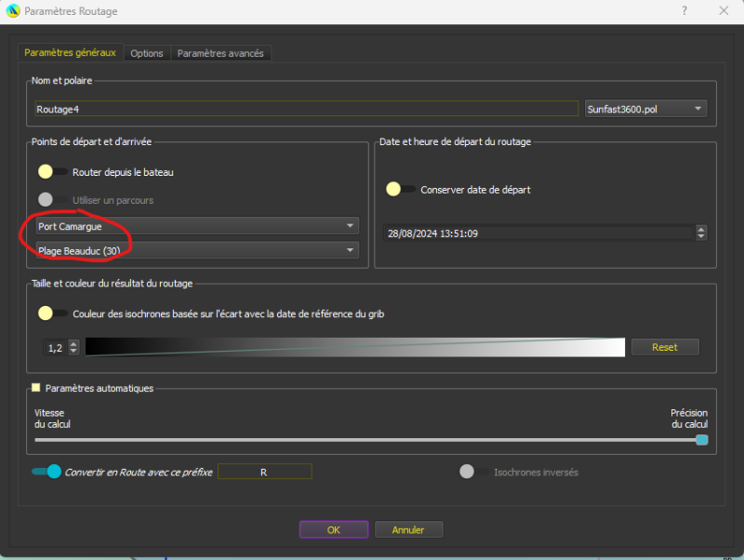Click the Annuler button
The height and width of the screenshot is (560, 744).
[408, 529]
